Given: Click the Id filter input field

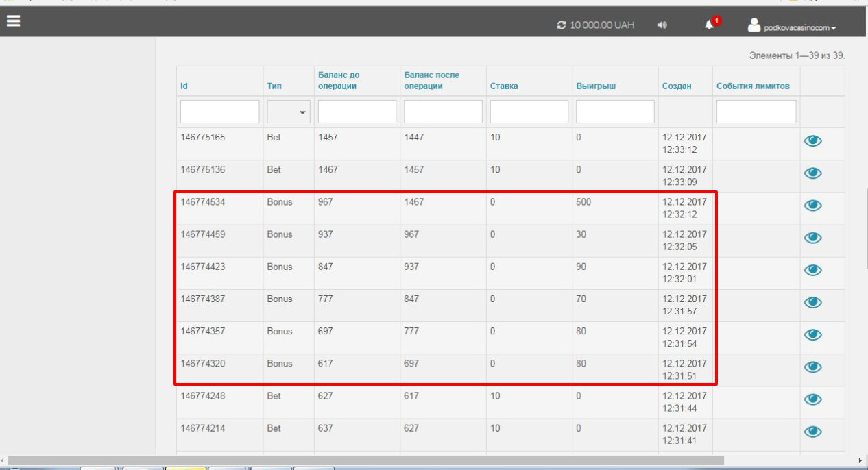Looking at the screenshot, I should coord(219,112).
